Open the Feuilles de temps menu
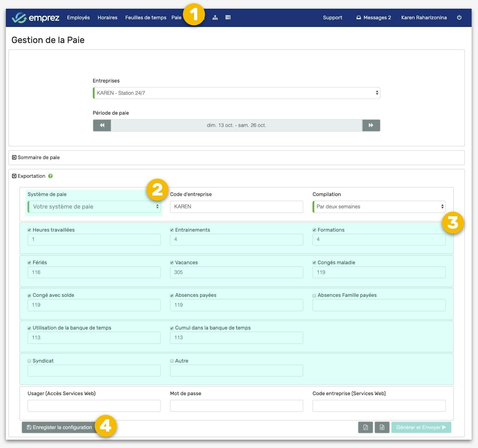 pyautogui.click(x=146, y=18)
